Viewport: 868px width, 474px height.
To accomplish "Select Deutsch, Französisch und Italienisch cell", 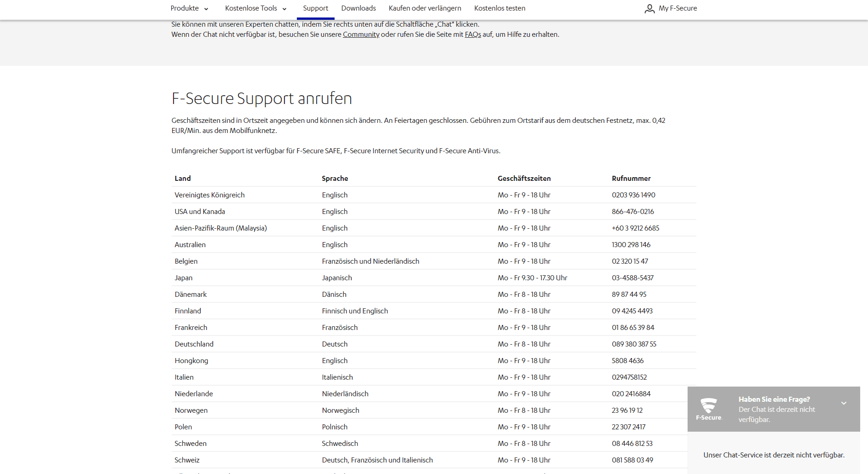I will tap(377, 460).
